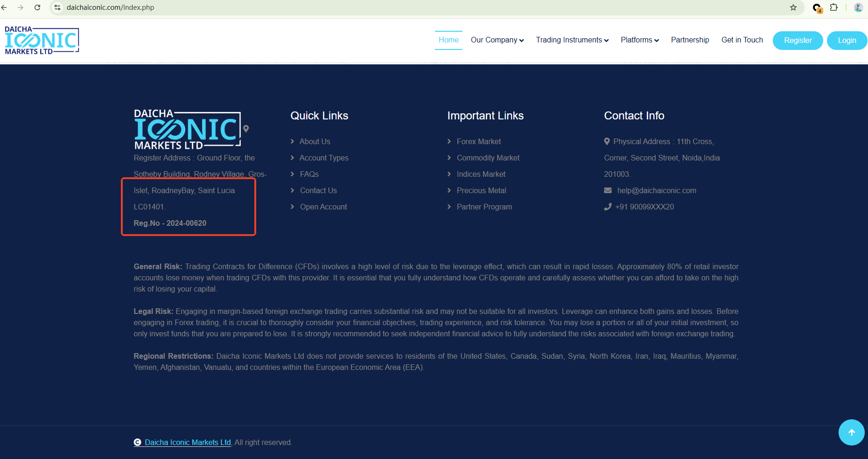Follow the Open Account link
The width and height of the screenshot is (868, 459).
click(323, 207)
